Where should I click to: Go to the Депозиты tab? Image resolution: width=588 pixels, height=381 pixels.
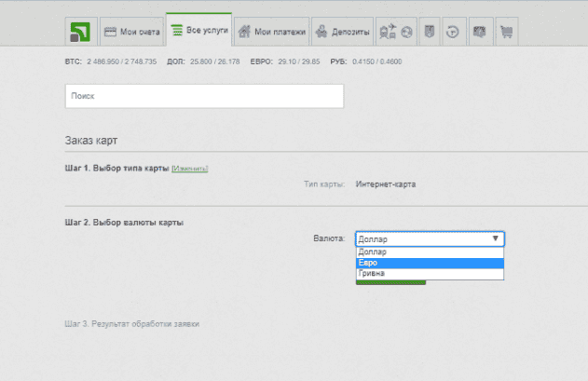click(x=342, y=32)
